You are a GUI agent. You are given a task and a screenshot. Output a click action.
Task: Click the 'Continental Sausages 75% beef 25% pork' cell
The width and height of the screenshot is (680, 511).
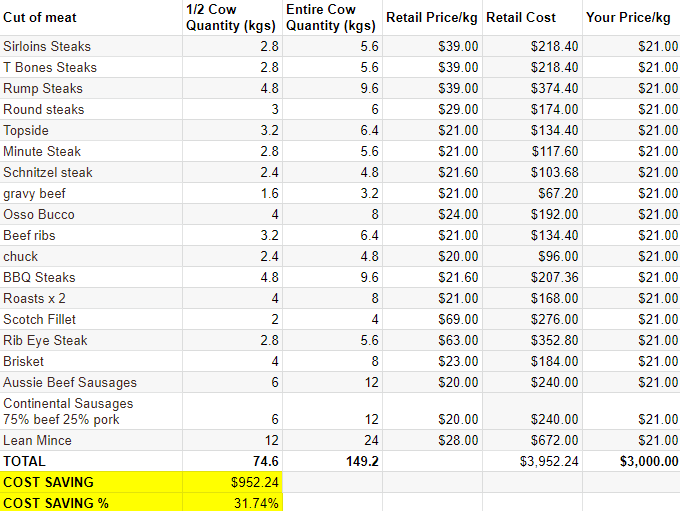point(91,411)
